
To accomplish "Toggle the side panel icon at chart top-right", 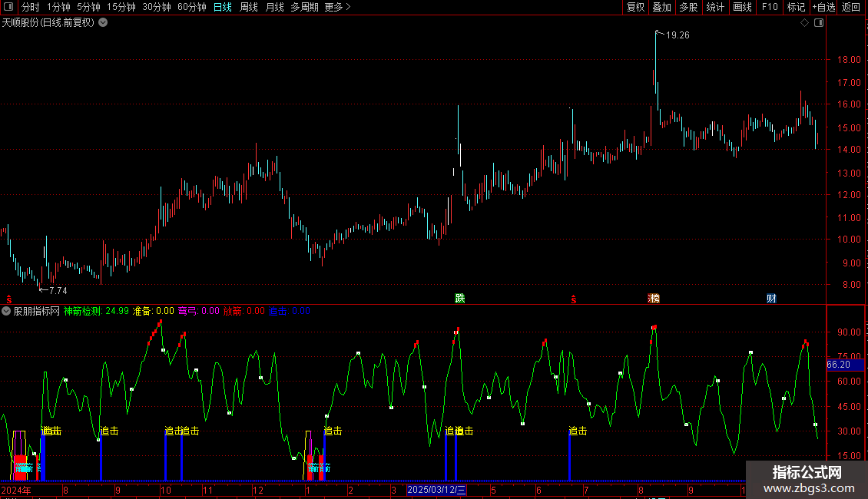I will click(819, 23).
